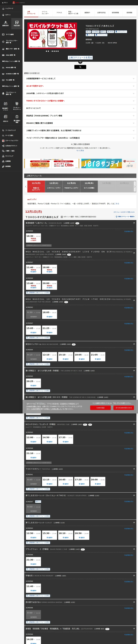Click 全てのCookieを受け入れる button
The image size is (138, 644).
pos(123,408)
